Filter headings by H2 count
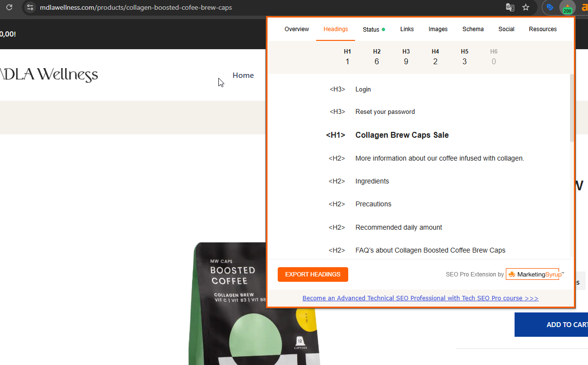 377,57
